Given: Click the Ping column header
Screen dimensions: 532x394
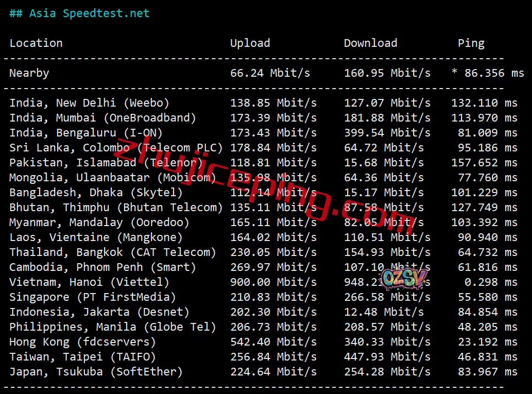Looking at the screenshot, I should coord(471,43).
